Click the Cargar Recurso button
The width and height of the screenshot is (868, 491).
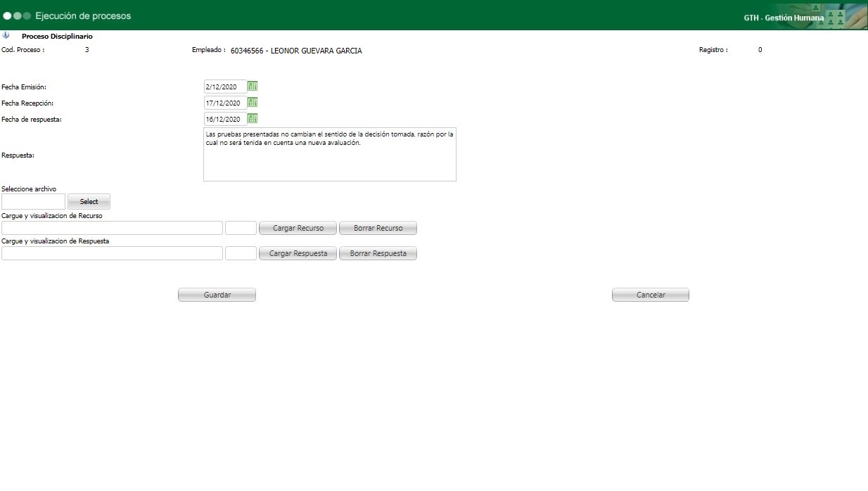pos(298,228)
